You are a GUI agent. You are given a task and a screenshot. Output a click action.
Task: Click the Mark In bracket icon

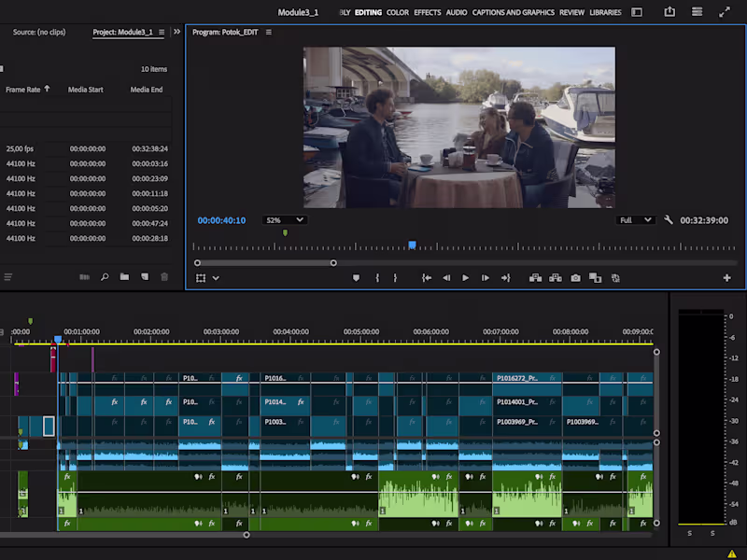point(377,278)
